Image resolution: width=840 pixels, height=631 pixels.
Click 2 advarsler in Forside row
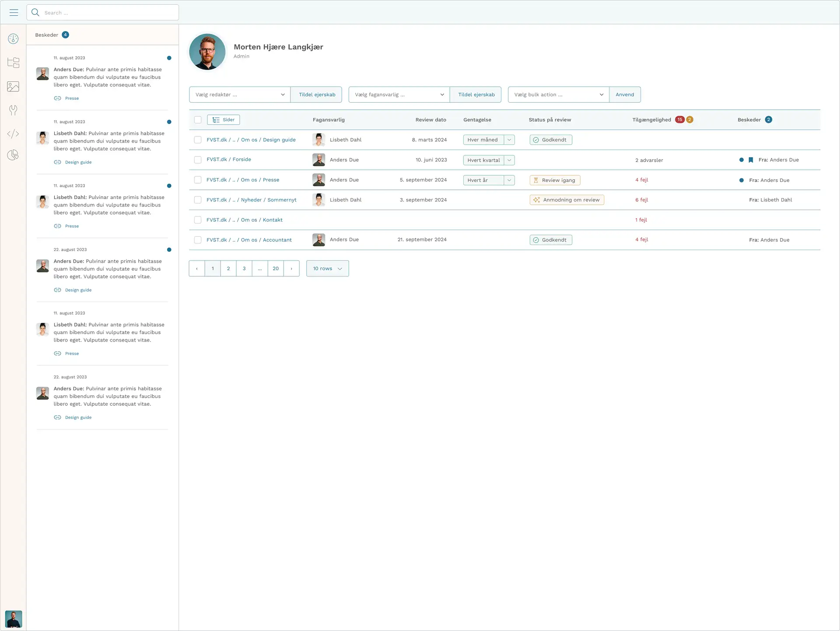click(x=649, y=160)
